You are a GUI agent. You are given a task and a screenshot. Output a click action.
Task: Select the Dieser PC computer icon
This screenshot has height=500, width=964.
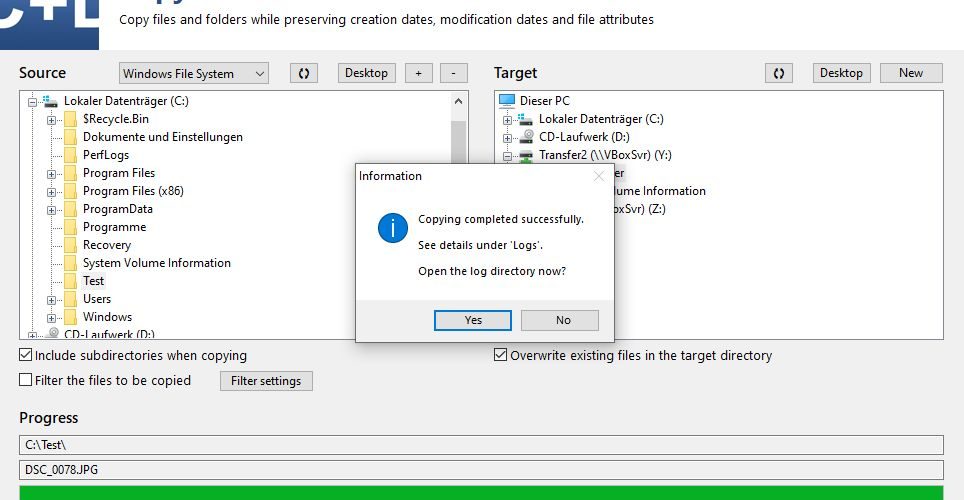click(x=507, y=100)
